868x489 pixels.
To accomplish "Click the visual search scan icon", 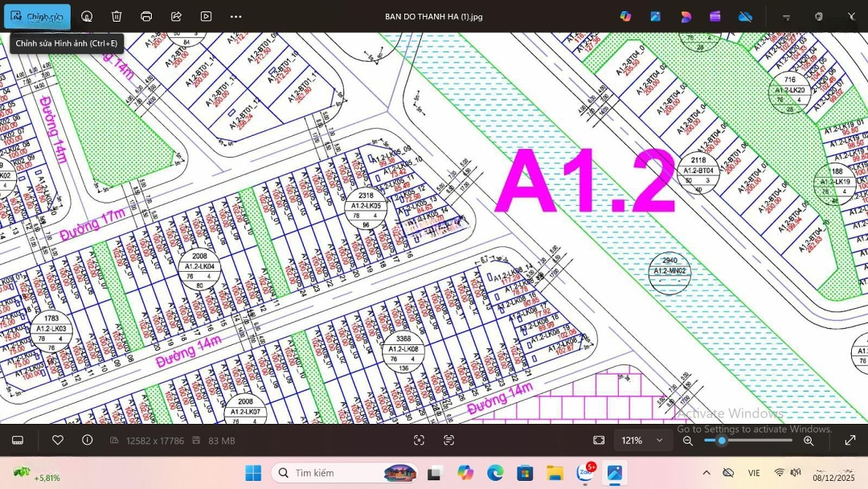I will coord(419,440).
